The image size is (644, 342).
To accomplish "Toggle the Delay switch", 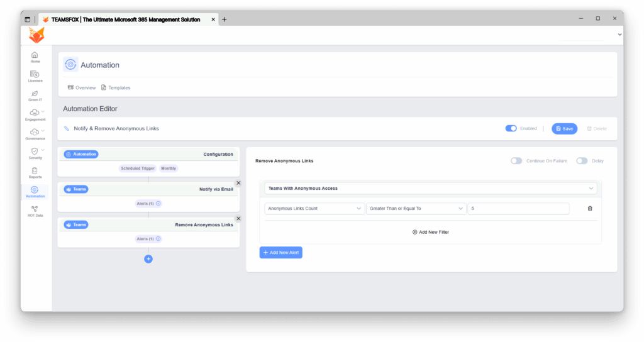I will (x=582, y=161).
